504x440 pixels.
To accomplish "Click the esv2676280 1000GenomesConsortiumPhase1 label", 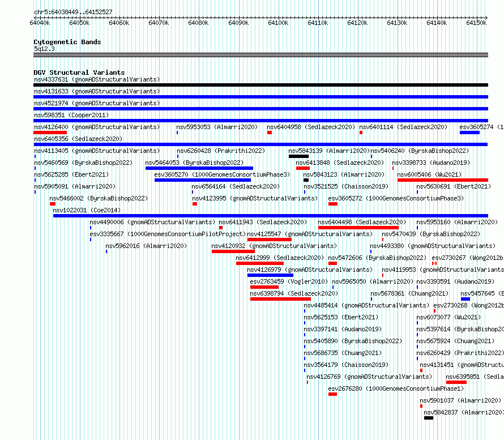I will (x=396, y=388).
